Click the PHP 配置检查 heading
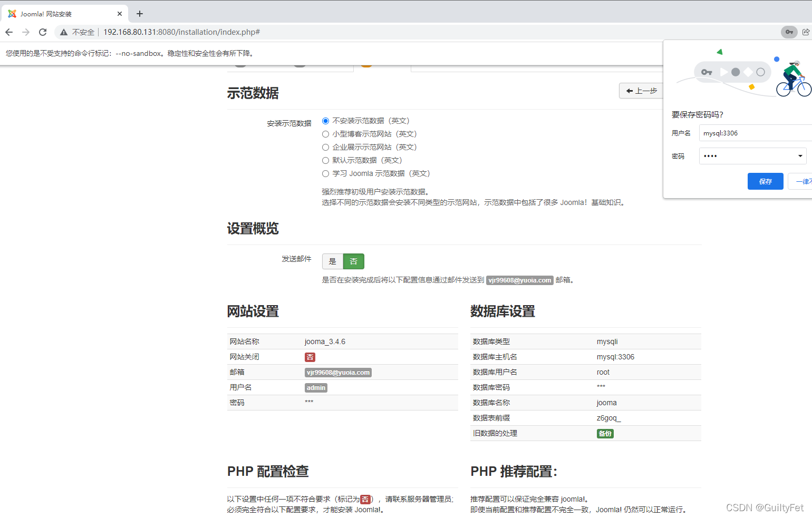The width and height of the screenshot is (812, 518). [x=268, y=471]
